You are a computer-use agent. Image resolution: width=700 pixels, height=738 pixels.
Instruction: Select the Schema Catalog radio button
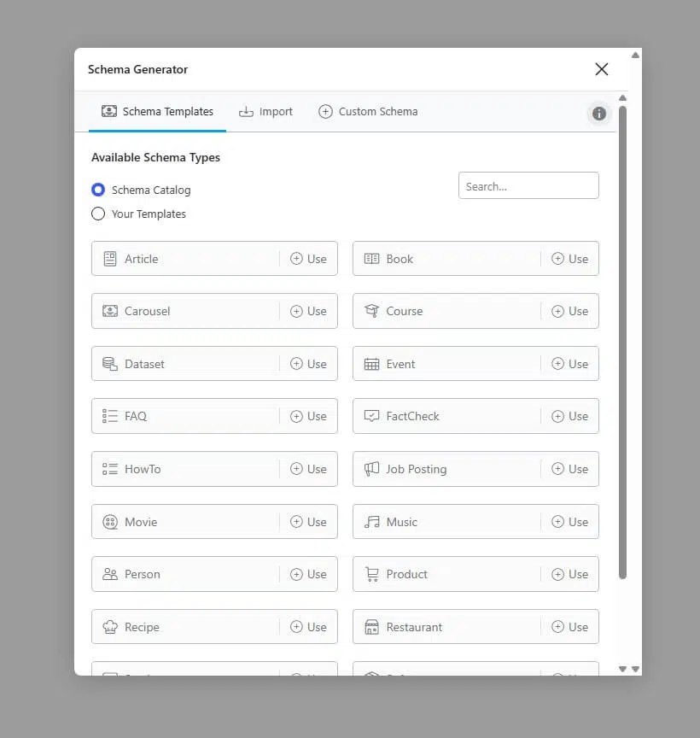coord(98,190)
